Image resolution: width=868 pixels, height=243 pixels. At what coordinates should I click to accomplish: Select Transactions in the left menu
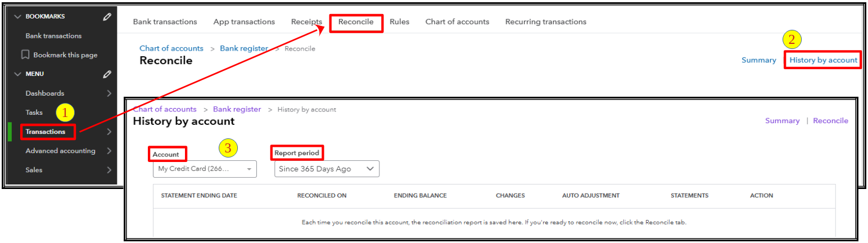point(46,132)
